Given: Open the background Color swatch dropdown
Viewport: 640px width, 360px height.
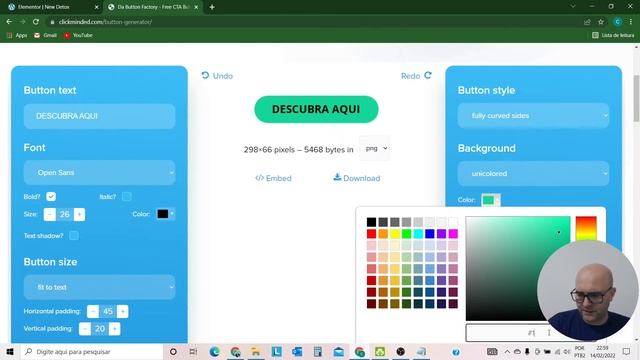Looking at the screenshot, I should point(491,200).
